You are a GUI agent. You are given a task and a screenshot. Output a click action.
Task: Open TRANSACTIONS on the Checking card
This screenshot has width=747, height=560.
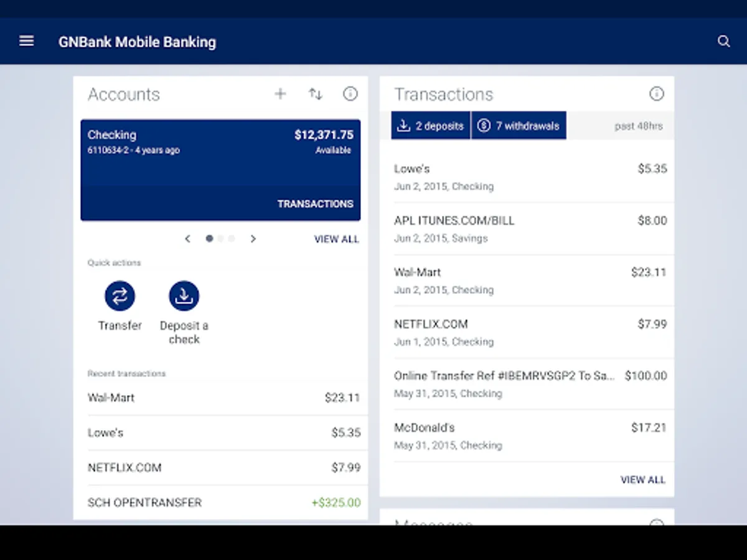tap(315, 204)
